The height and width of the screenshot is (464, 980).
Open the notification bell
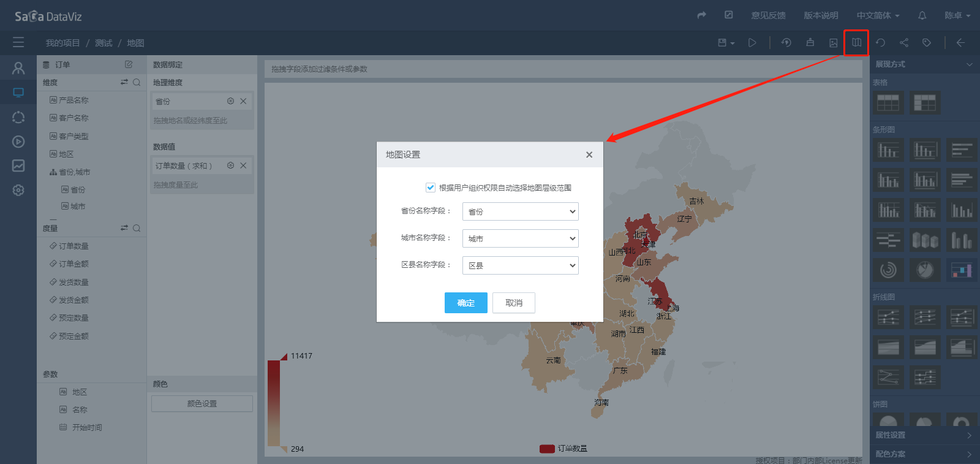(x=922, y=15)
